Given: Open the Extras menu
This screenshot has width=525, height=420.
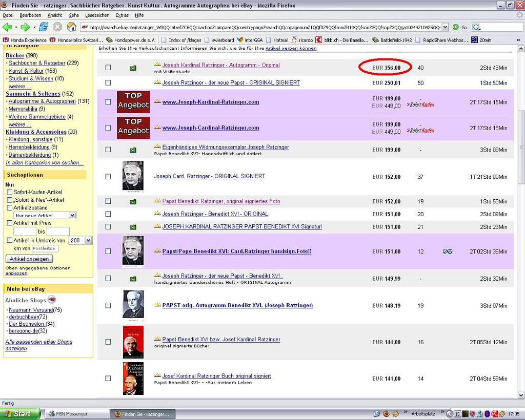Looking at the screenshot, I should (x=122, y=15).
